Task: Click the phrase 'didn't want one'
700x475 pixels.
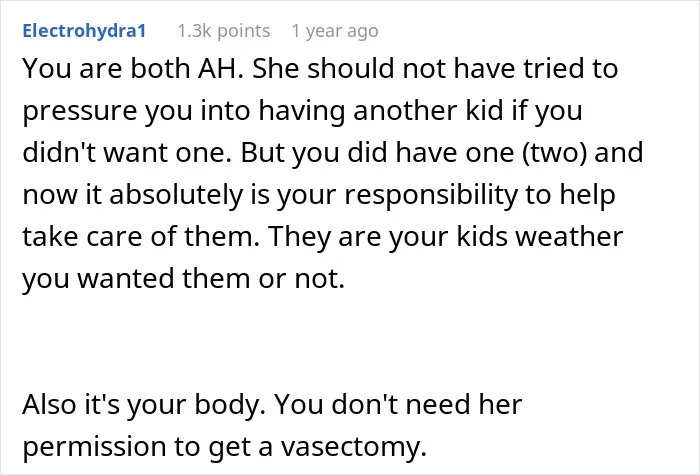Action: (127, 153)
